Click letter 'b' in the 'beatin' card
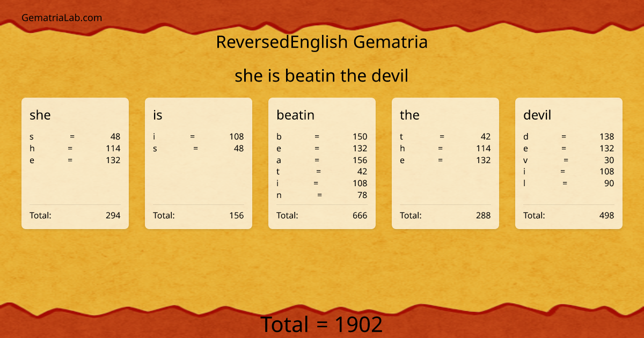 279,137
